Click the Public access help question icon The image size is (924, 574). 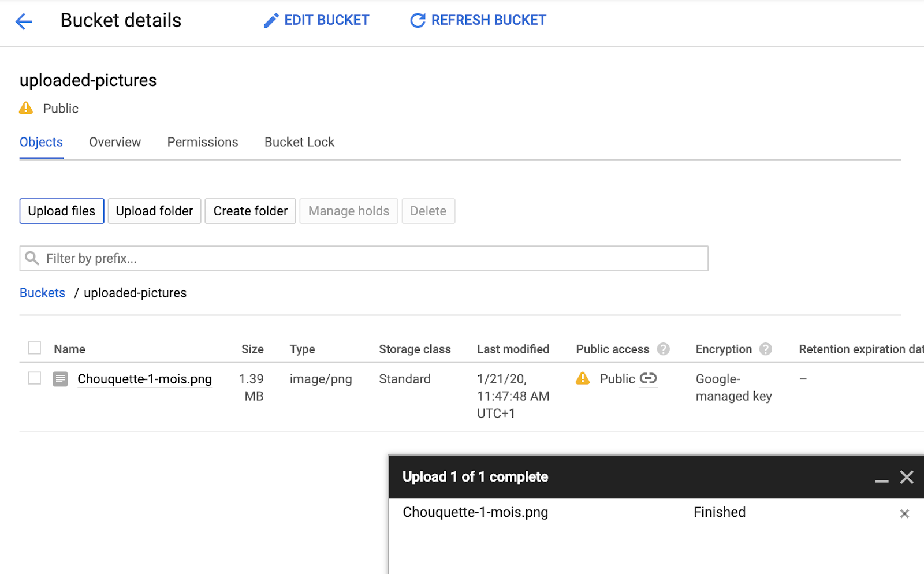pyautogui.click(x=664, y=349)
